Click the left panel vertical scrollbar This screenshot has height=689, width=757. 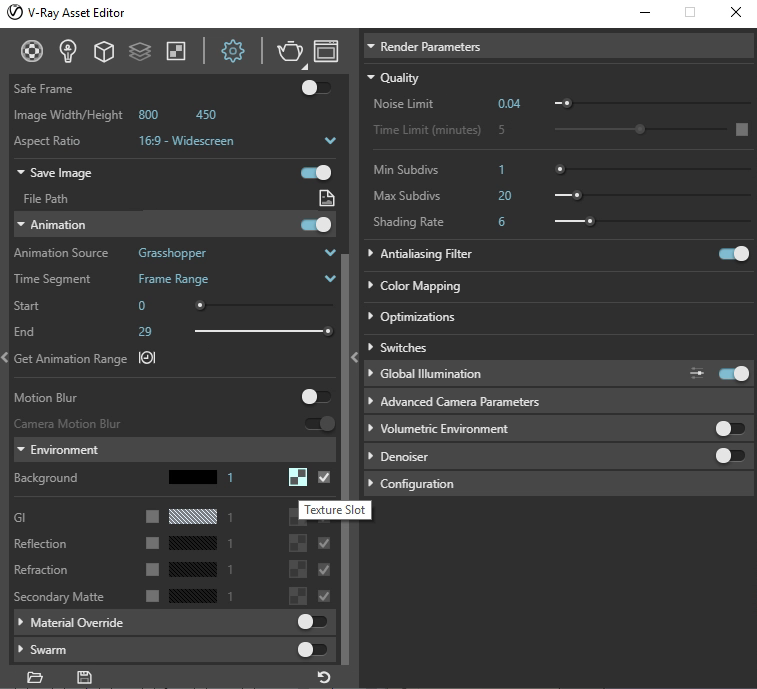pyautogui.click(x=345, y=459)
